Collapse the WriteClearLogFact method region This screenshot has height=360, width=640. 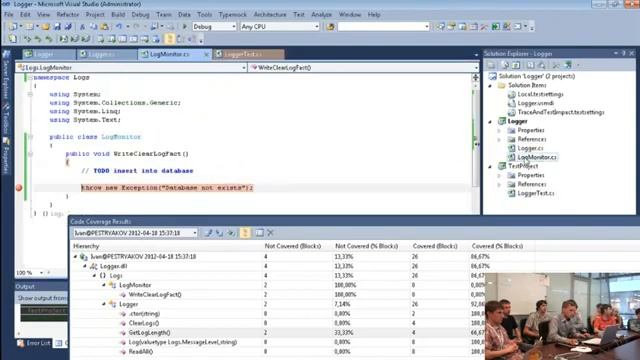tap(30, 154)
